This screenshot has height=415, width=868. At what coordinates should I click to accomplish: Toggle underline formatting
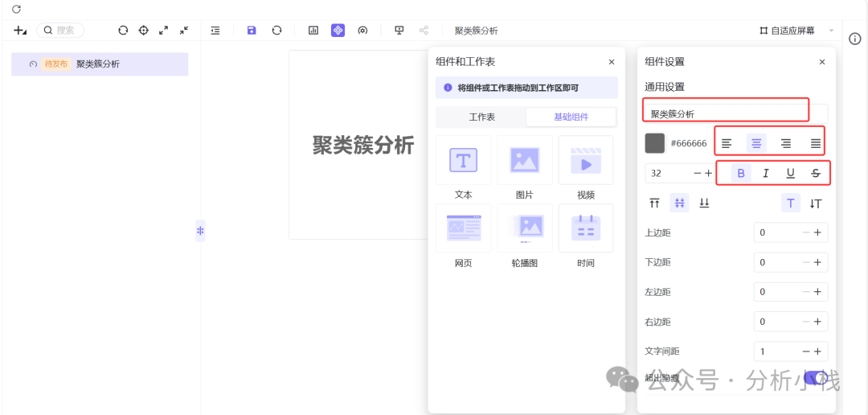[x=791, y=174]
